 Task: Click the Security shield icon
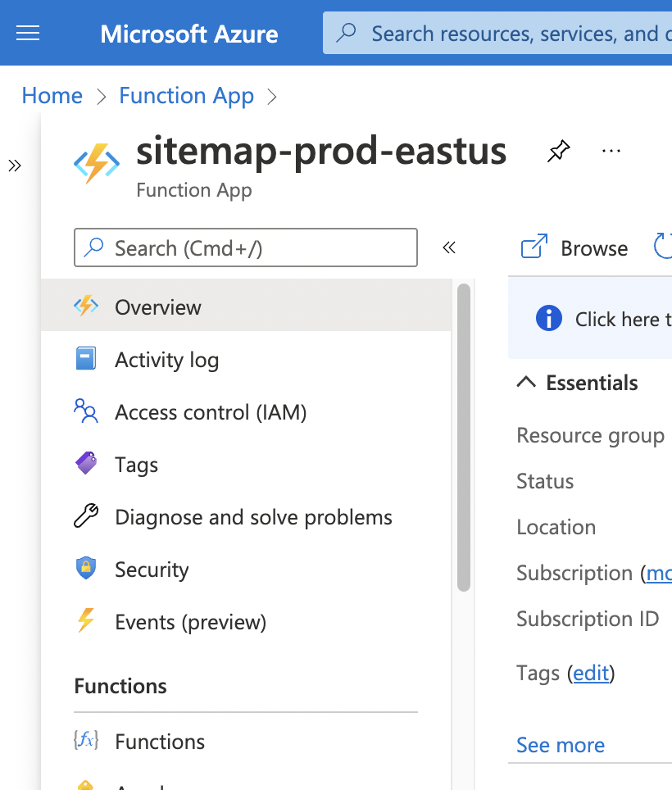tap(86, 568)
